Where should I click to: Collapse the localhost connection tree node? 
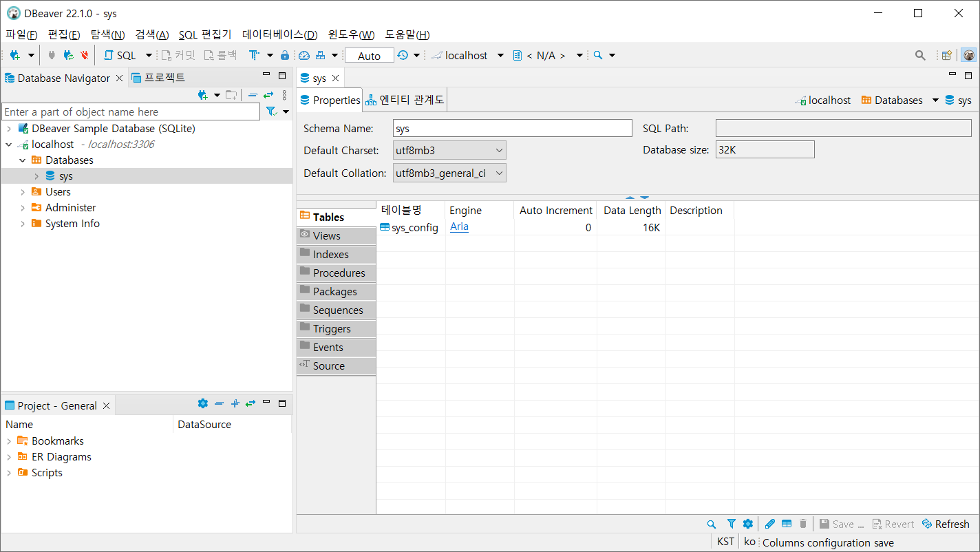(x=9, y=145)
